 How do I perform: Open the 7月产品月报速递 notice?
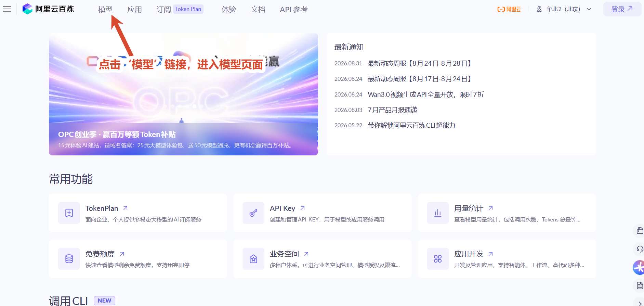click(x=392, y=110)
